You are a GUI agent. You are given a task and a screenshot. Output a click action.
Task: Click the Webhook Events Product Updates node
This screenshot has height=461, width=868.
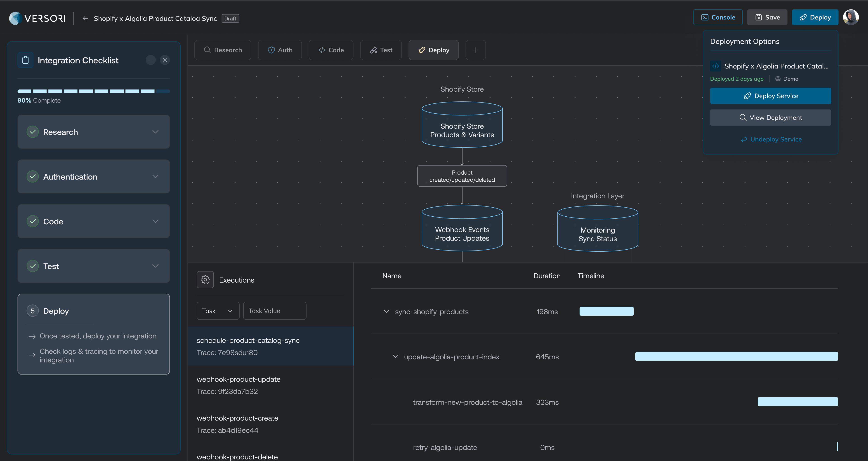[x=462, y=228]
